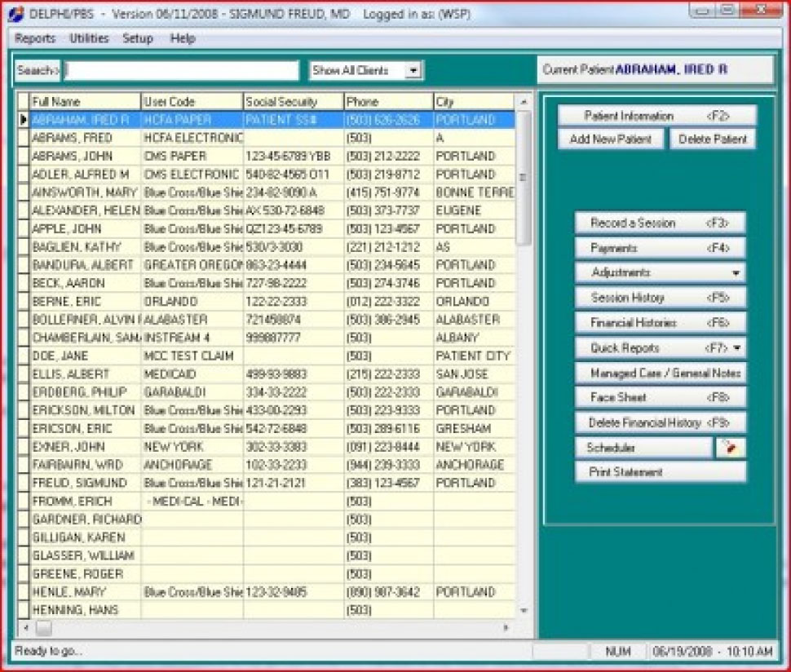Image resolution: width=791 pixels, height=672 pixels.
Task: Select patient BANDURA, ALBERT
Action: [86, 265]
